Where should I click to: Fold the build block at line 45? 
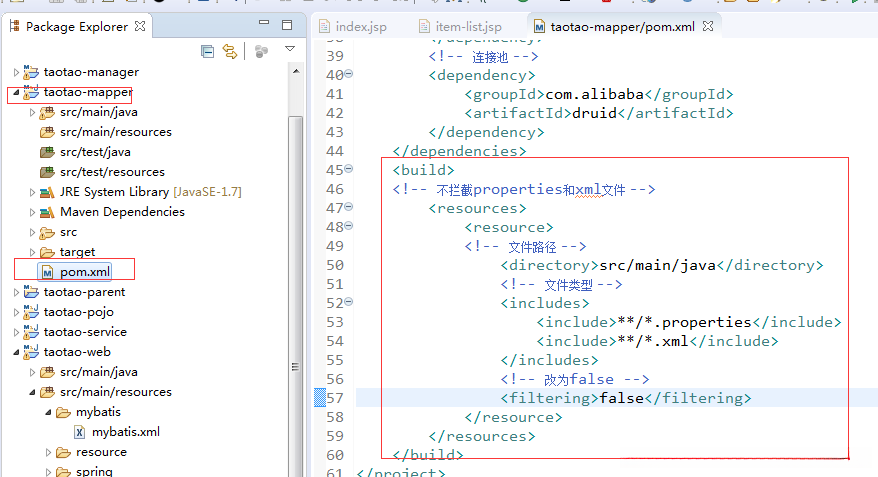tap(349, 169)
